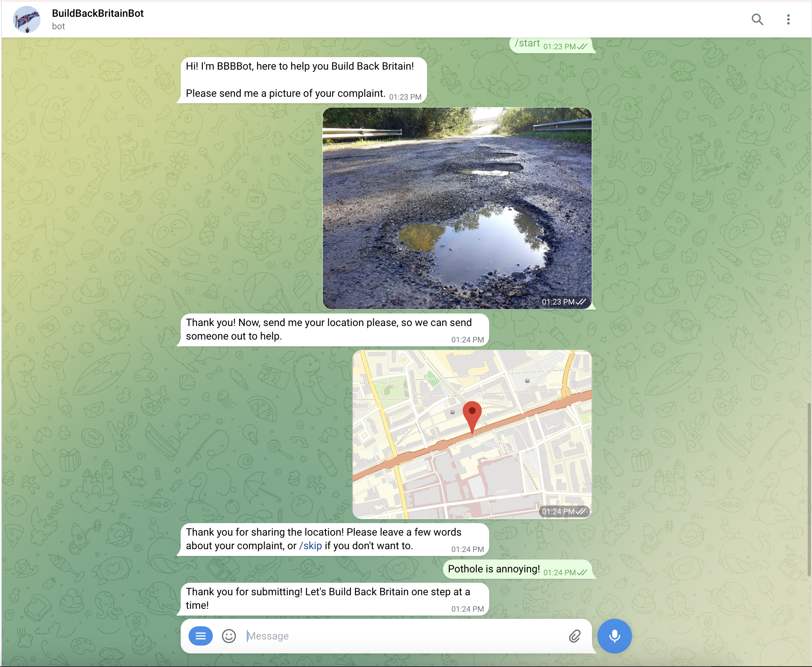Click the /skip command link
812x667 pixels.
(x=311, y=546)
